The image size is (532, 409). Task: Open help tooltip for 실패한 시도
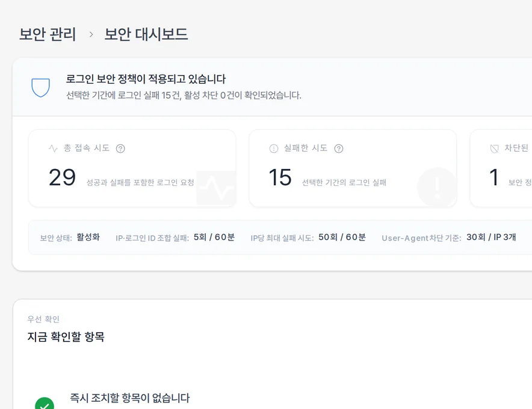click(339, 149)
